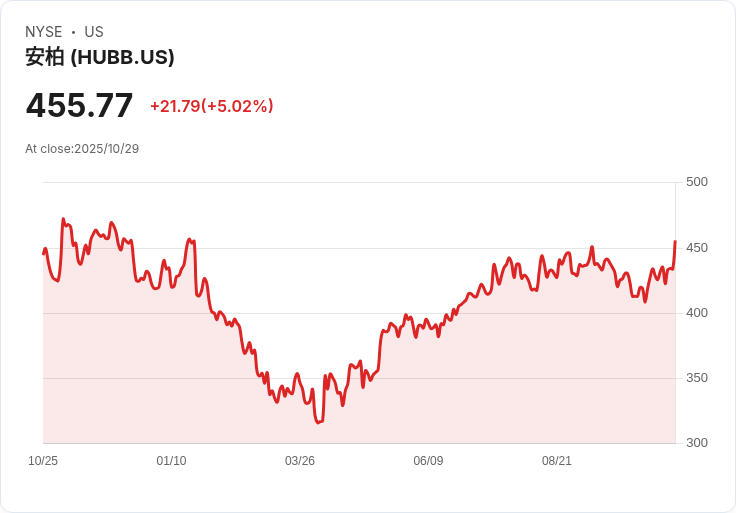
Task: Click the 500 price axis label
Action: [x=696, y=182]
